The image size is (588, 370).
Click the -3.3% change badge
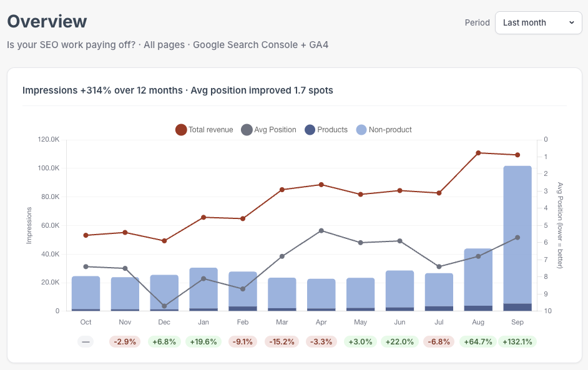(321, 342)
